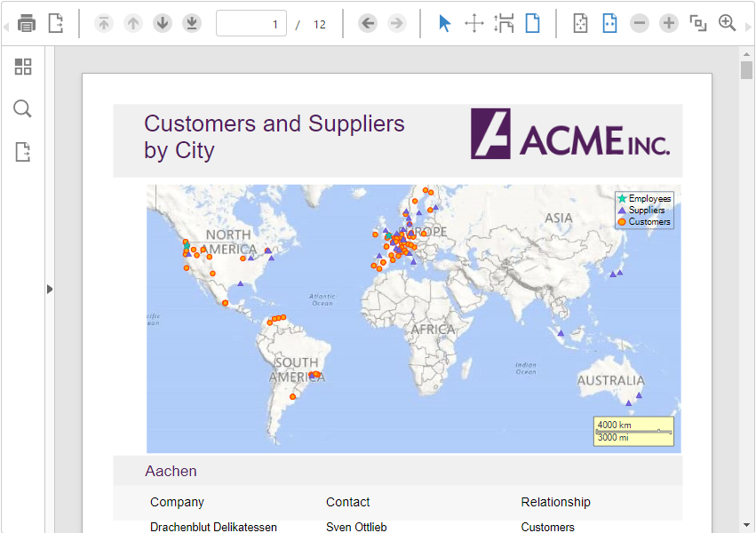Jump to the last page
The width and height of the screenshot is (756, 533).
[x=192, y=23]
